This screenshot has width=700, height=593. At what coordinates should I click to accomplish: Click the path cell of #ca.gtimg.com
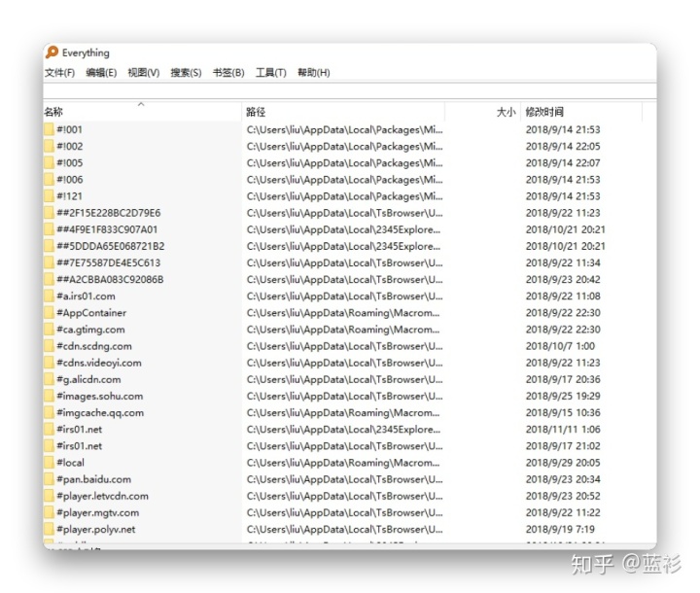coord(343,330)
